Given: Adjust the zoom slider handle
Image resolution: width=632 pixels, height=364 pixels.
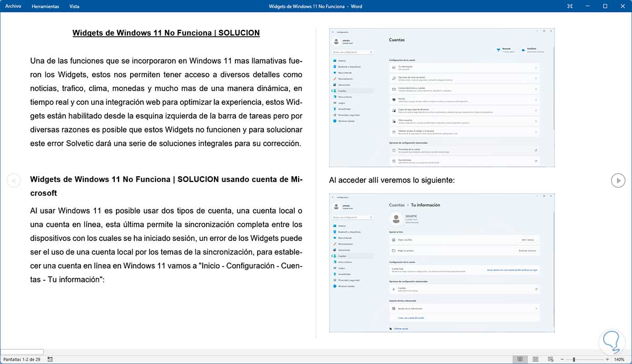Looking at the screenshot, I should 574,359.
